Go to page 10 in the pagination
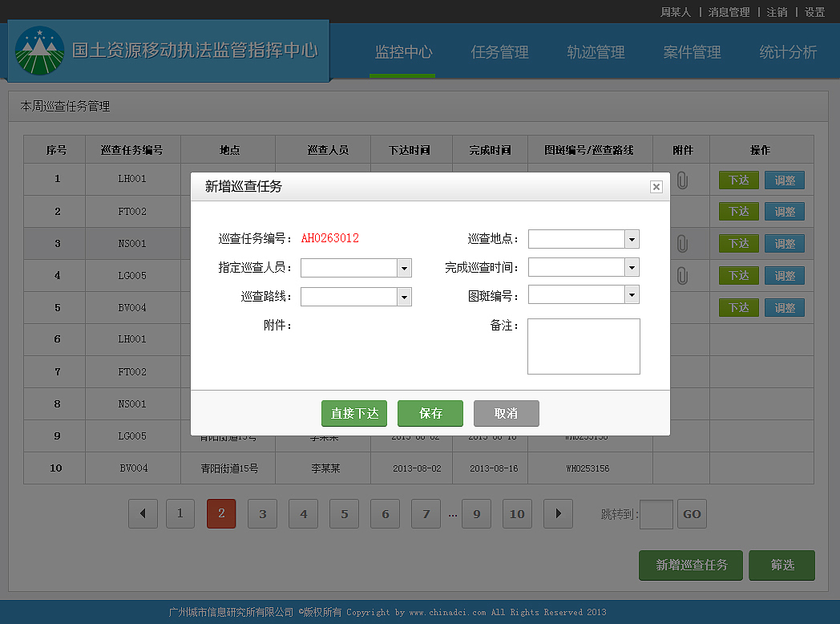This screenshot has height=624, width=840. (x=517, y=513)
